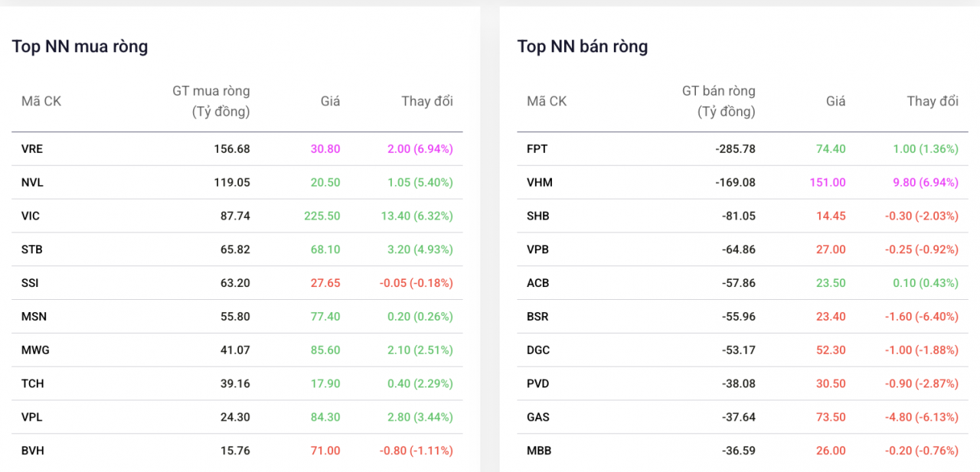The image size is (980, 472).
Task: Click 'Giá' header in net selling table
Action: click(835, 101)
